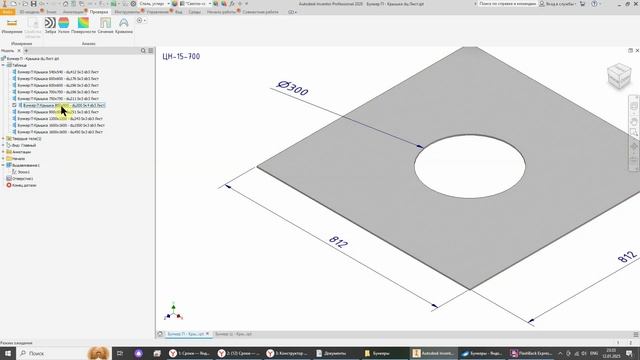Select the Кривизна (Curvature) analysis tool

pos(124,23)
